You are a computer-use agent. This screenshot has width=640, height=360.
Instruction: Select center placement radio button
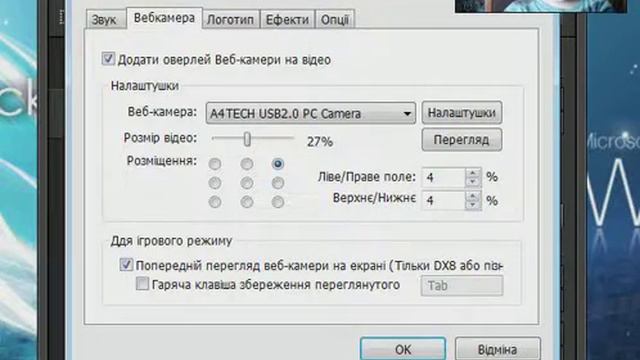[247, 183]
